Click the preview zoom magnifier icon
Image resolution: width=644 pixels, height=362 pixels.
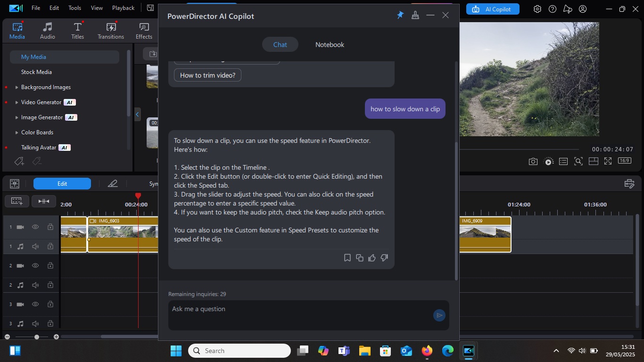pyautogui.click(x=578, y=161)
